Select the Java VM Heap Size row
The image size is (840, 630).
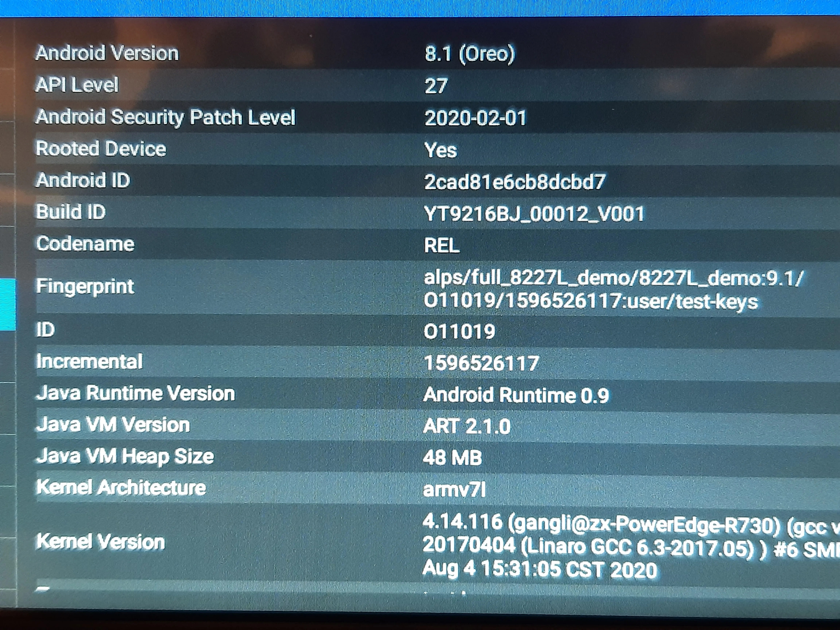tap(125, 456)
